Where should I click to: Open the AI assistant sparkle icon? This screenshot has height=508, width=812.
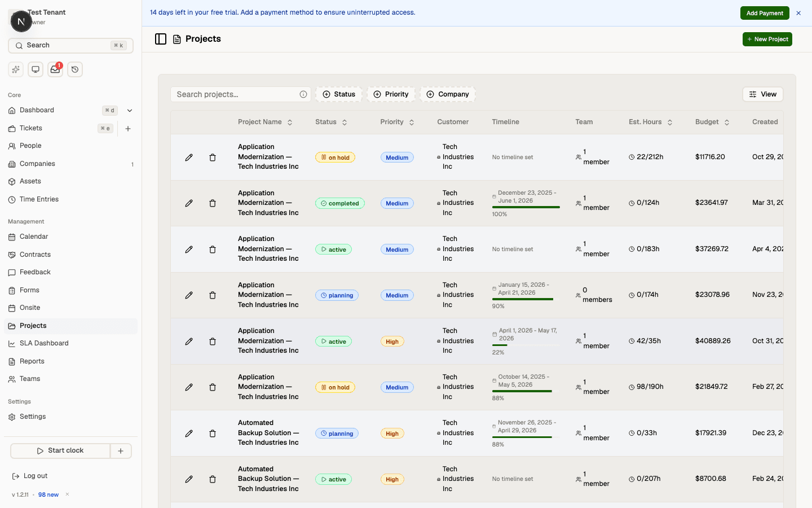[x=15, y=69]
